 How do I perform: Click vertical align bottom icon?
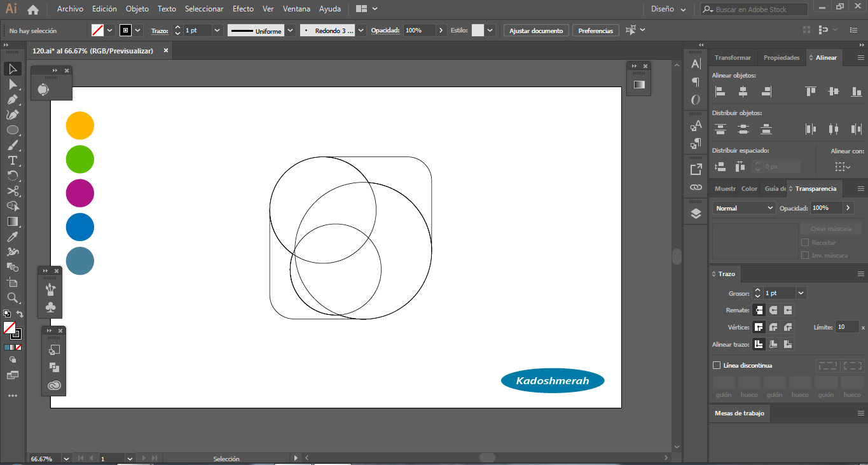(x=856, y=92)
